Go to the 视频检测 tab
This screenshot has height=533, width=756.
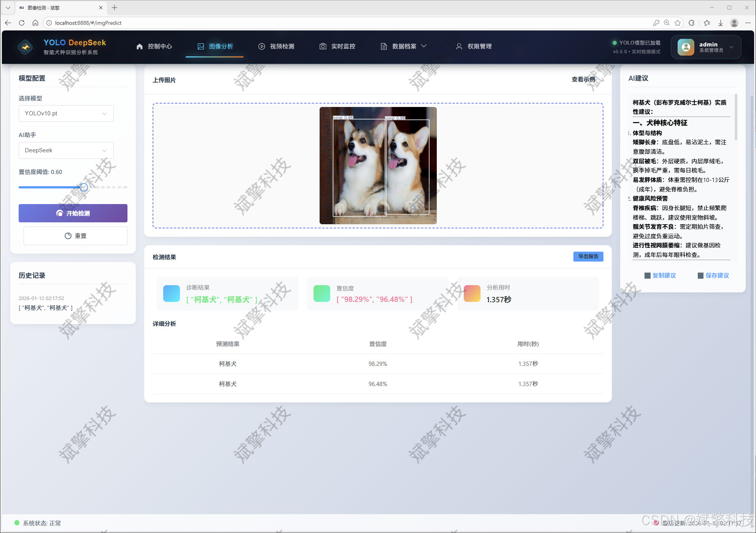tap(276, 46)
